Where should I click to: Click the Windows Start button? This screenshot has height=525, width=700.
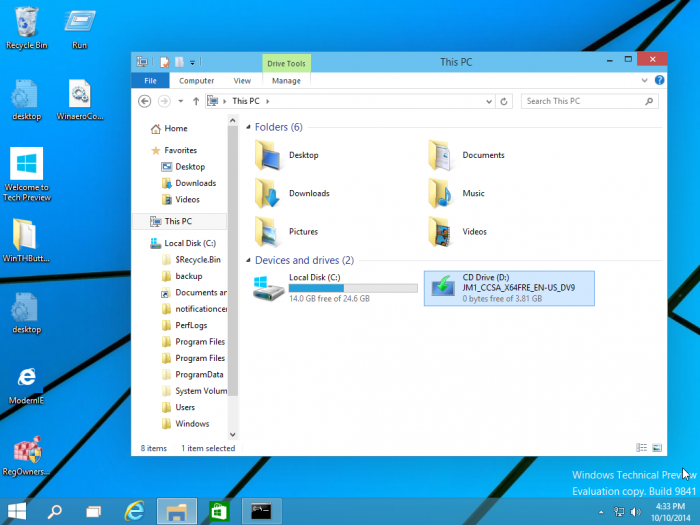[x=17, y=511]
